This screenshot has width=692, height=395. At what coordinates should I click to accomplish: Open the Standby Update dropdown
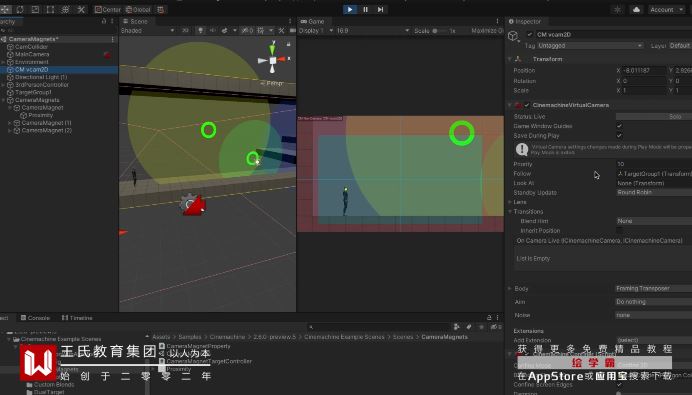tap(654, 192)
